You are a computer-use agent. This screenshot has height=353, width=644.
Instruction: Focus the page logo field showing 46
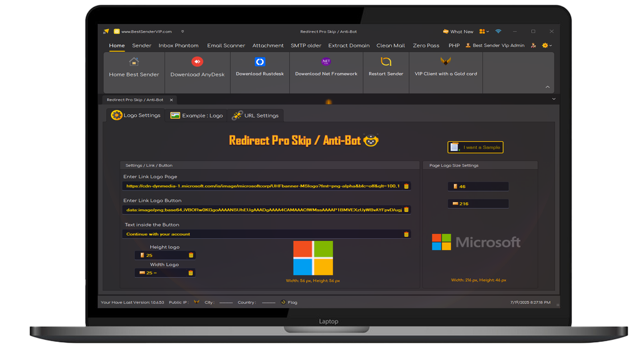click(478, 186)
